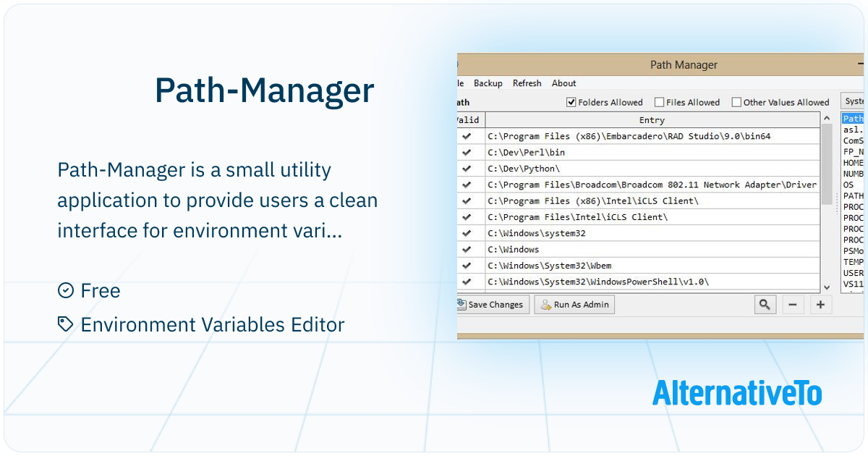Select the TEMP variable in right list
This screenshot has width=868, height=456.
click(853, 262)
